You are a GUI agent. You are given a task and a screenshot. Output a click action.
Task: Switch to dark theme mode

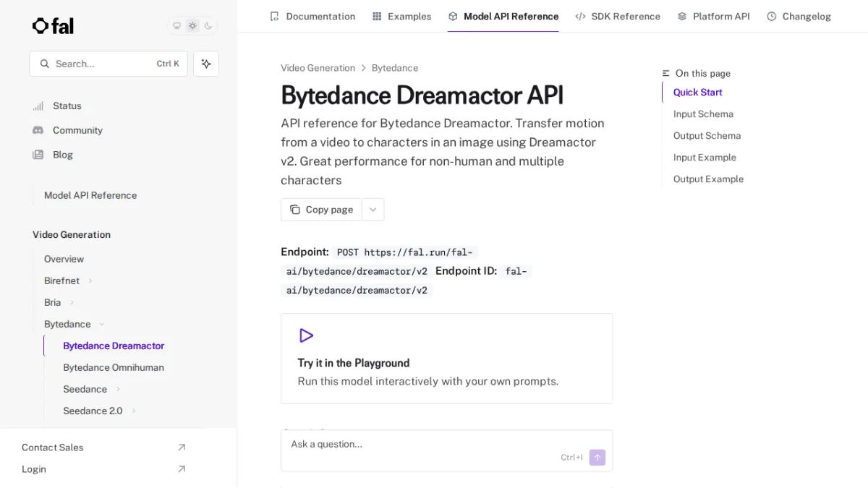pyautogui.click(x=208, y=26)
